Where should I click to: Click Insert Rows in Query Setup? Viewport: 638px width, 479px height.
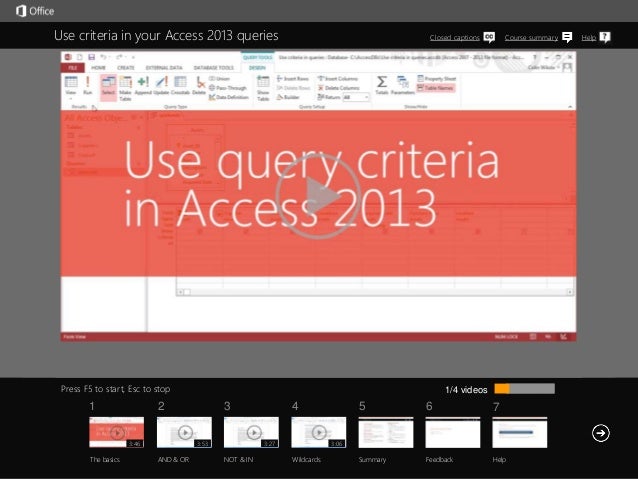pos(293,79)
